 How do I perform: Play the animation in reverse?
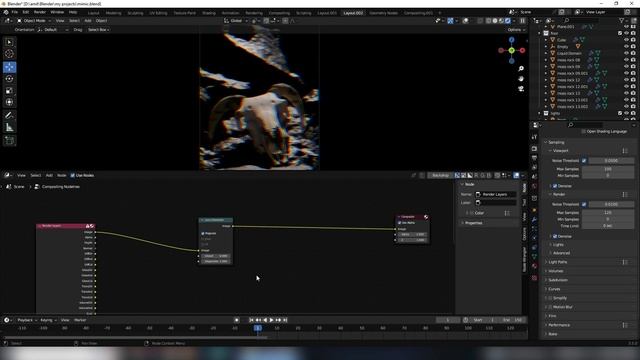(x=265, y=320)
